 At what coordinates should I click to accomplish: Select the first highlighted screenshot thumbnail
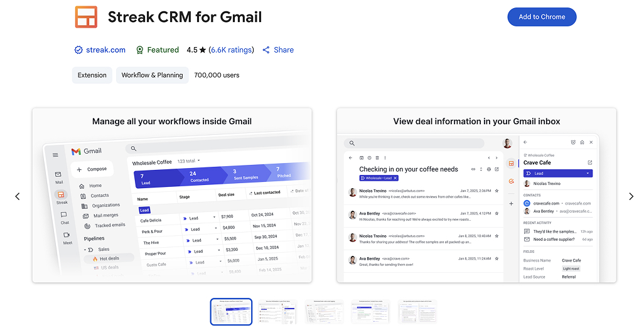(231, 312)
